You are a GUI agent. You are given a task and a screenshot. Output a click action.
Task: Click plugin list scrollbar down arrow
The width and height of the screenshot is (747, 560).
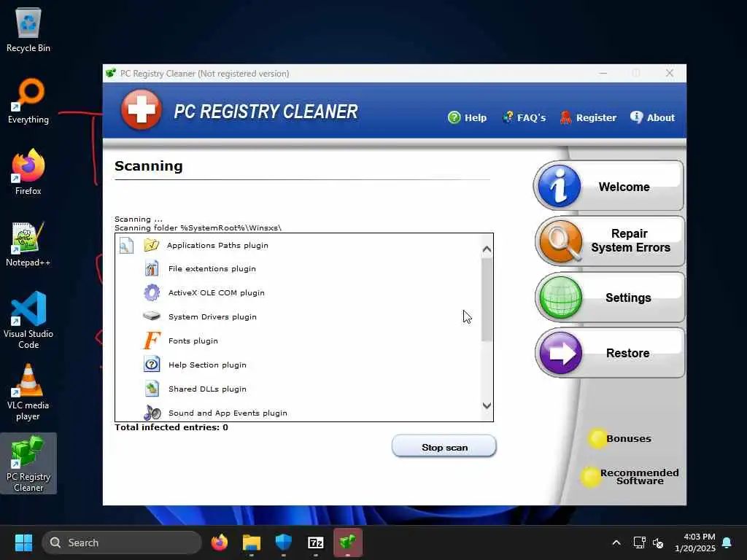487,405
